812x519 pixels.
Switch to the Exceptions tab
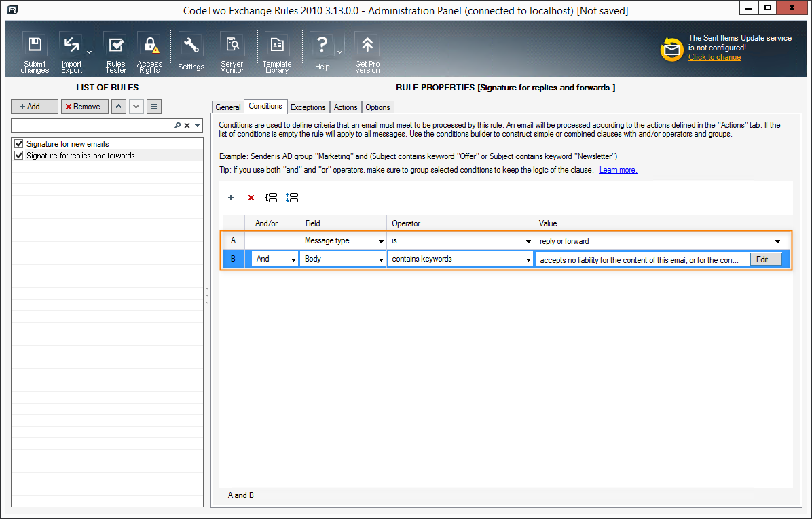pyautogui.click(x=308, y=107)
